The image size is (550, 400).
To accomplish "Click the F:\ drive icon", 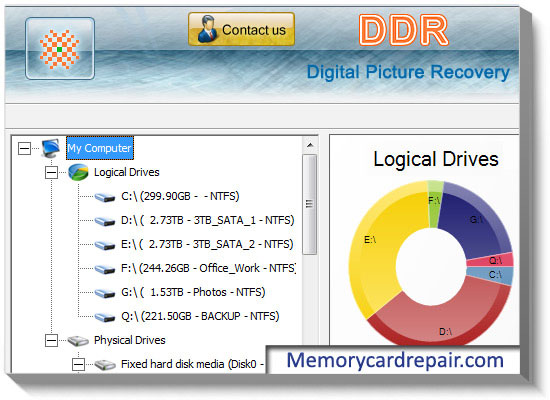I will [x=105, y=269].
